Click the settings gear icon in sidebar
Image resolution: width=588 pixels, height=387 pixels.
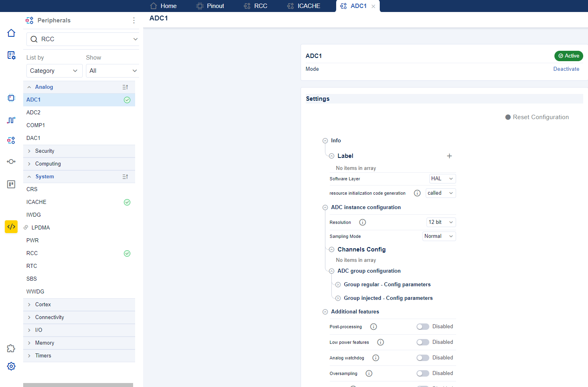tap(11, 366)
